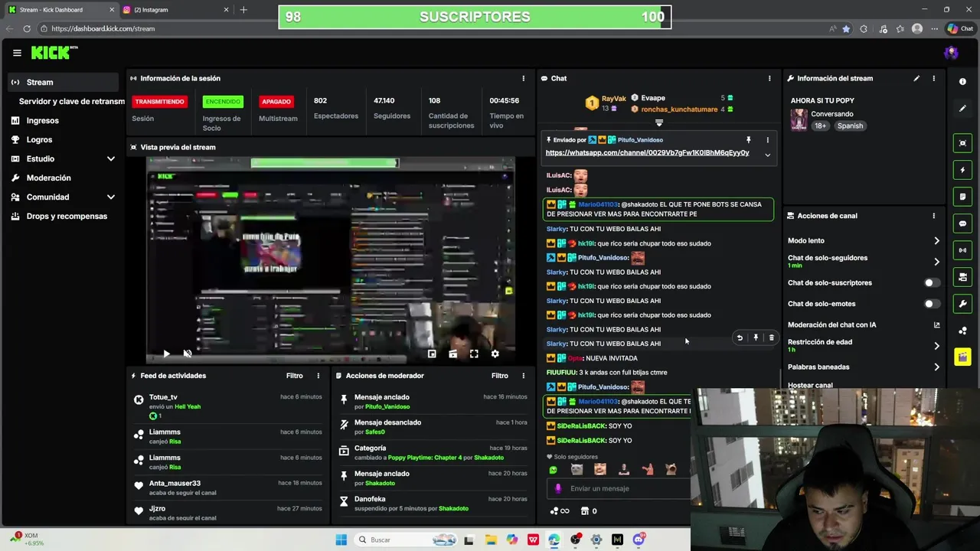Screen dimensions: 980x551
Task: Pin the hovered Slarky chat message
Action: pyautogui.click(x=756, y=337)
